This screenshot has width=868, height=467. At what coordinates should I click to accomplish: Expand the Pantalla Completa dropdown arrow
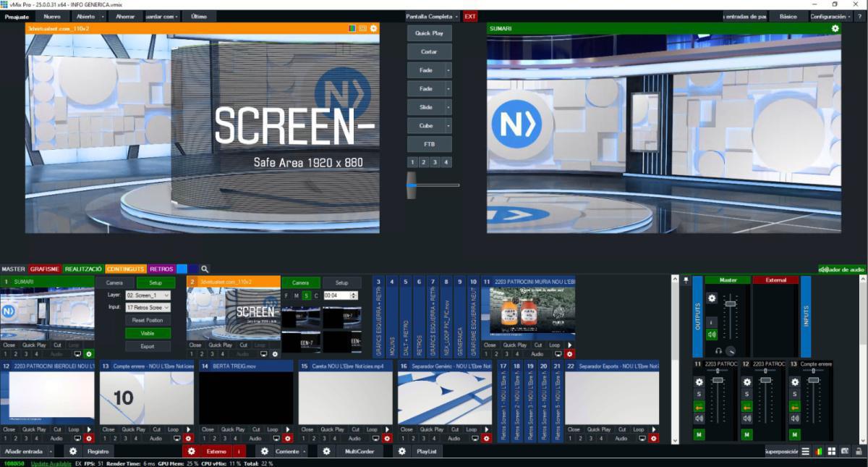[457, 16]
